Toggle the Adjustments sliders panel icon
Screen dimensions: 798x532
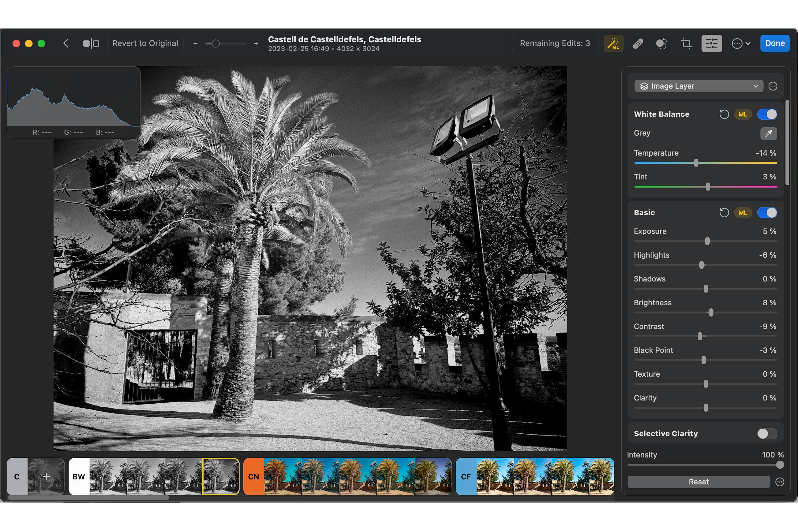pyautogui.click(x=712, y=44)
